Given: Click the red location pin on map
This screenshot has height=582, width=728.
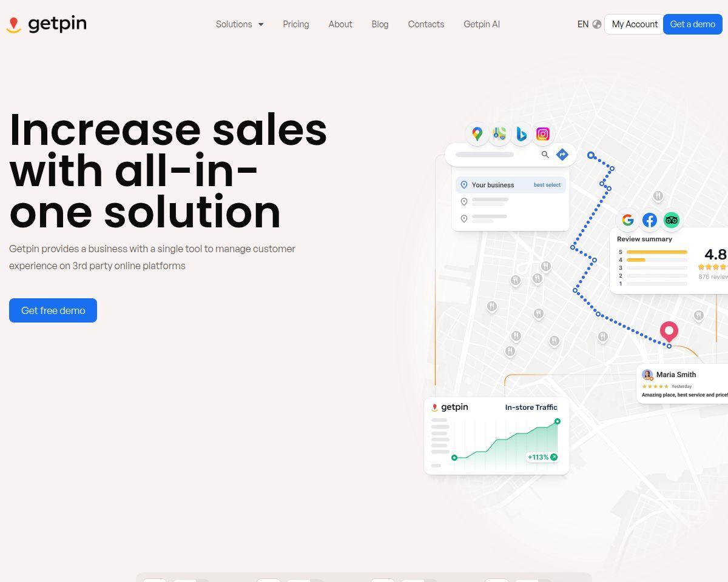Looking at the screenshot, I should 669,332.
